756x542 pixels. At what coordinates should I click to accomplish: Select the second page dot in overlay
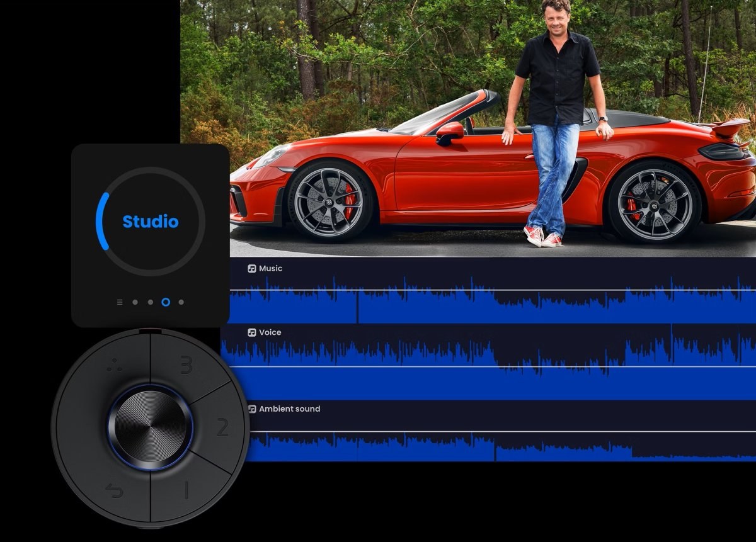(x=150, y=302)
